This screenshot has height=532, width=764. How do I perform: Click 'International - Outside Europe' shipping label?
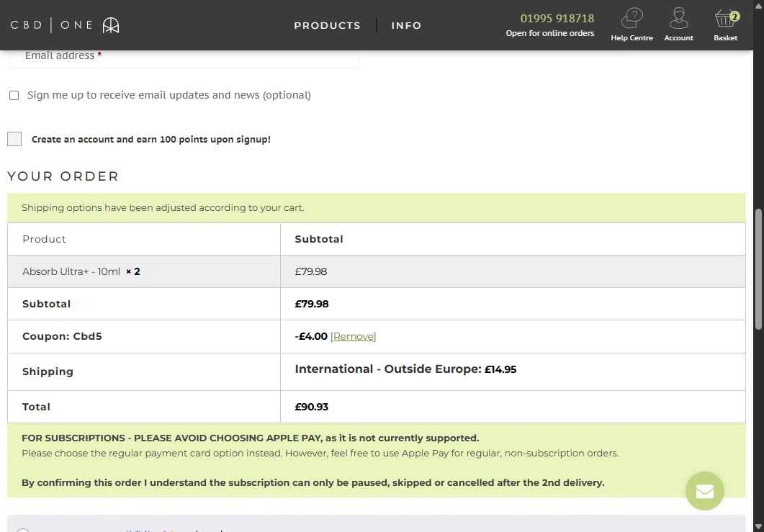coord(388,369)
